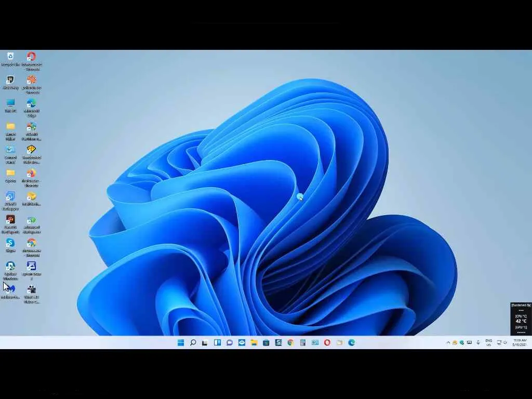Open the yellow box desktop shortcut

tap(31, 199)
